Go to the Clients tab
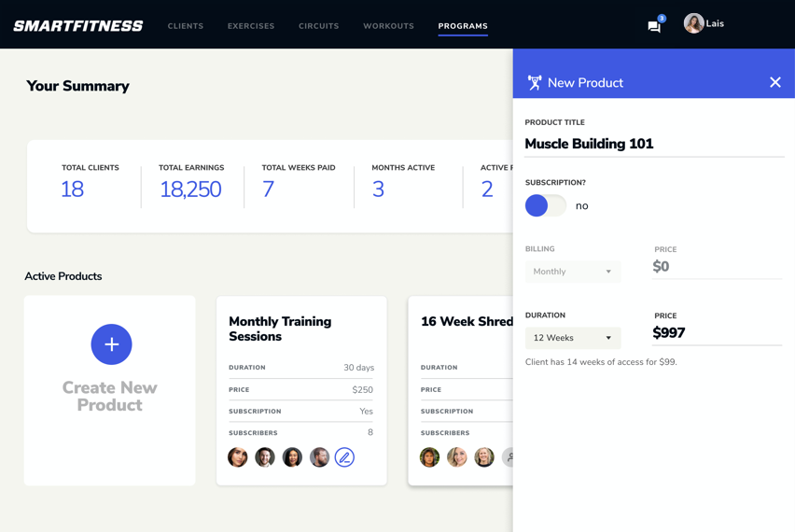 [186, 26]
